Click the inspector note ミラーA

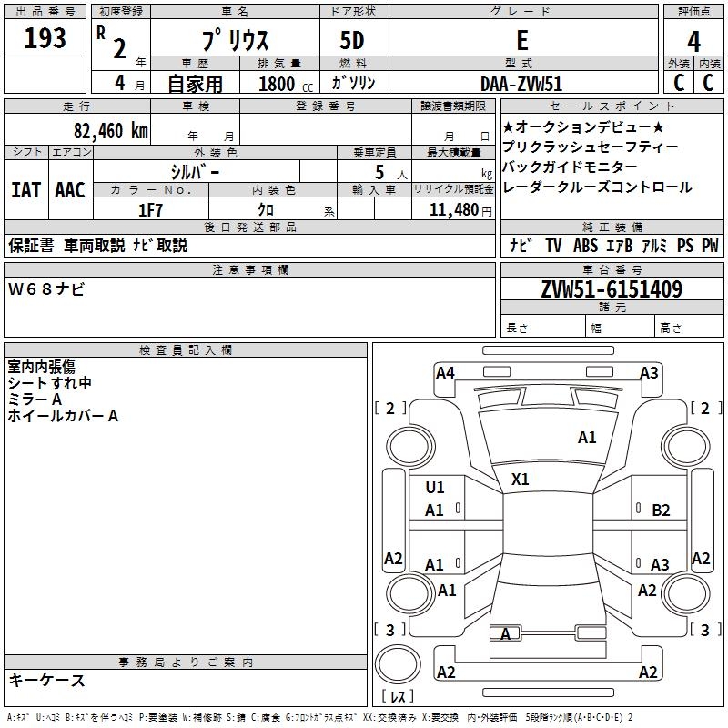tap(35, 399)
